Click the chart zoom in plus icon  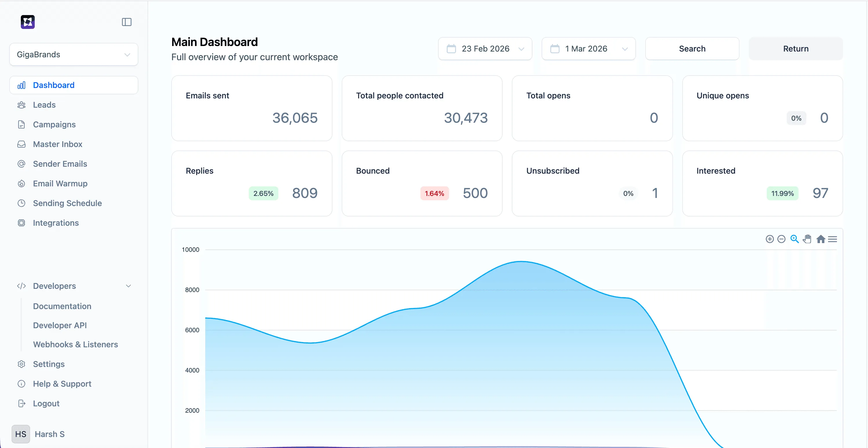pyautogui.click(x=769, y=239)
